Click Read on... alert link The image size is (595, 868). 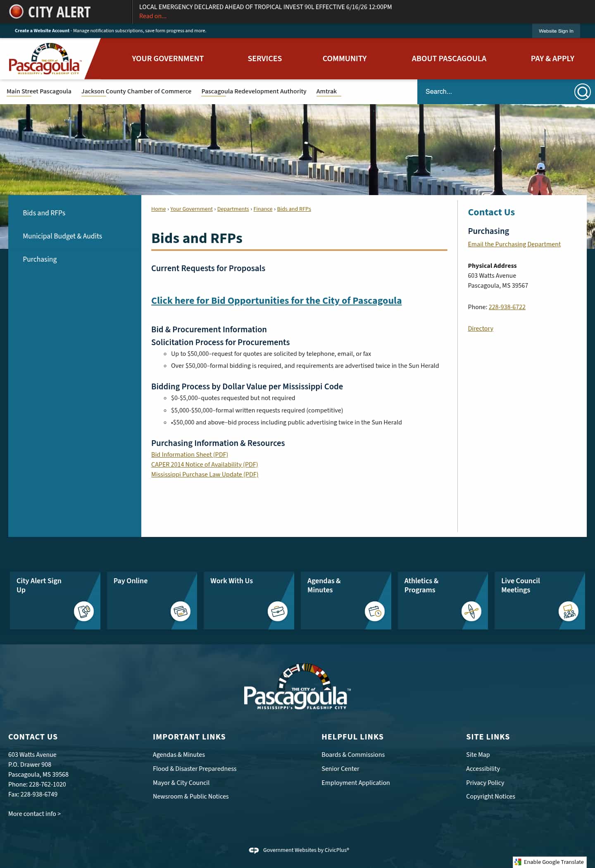[153, 16]
